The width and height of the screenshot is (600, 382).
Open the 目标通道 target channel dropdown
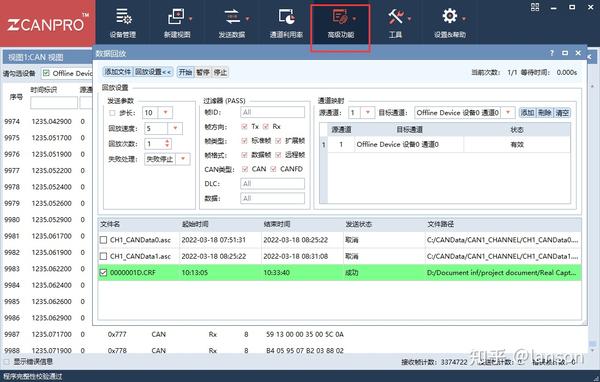click(x=508, y=113)
